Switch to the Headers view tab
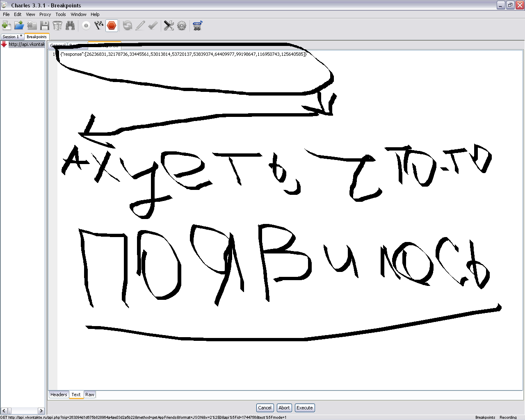Screen dimensions: 525x420 tap(59, 395)
